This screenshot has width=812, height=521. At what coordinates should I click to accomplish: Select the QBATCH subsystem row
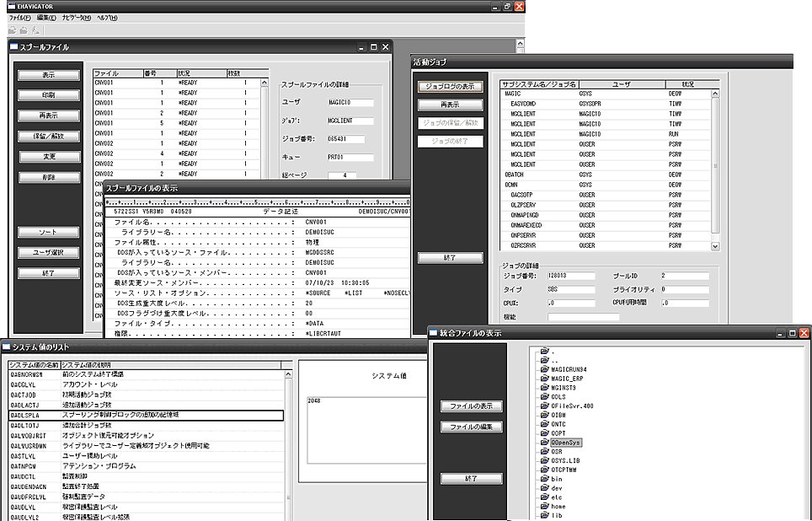(x=606, y=175)
